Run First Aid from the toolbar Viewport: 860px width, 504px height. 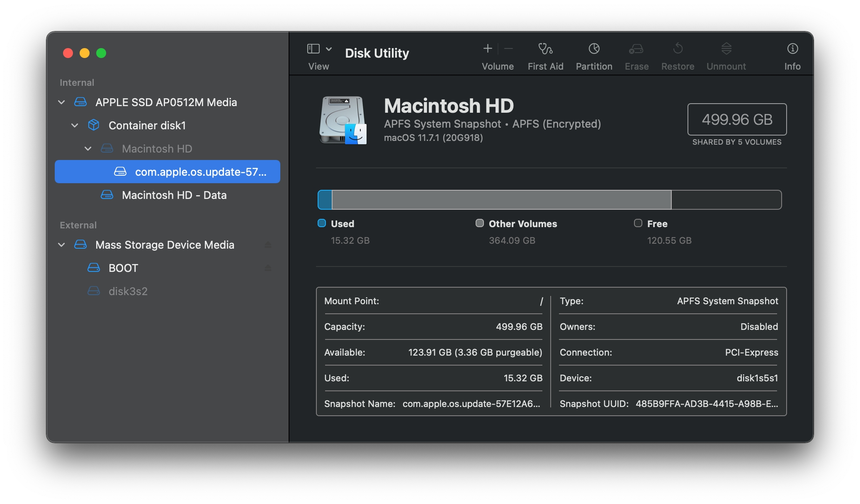tap(545, 49)
